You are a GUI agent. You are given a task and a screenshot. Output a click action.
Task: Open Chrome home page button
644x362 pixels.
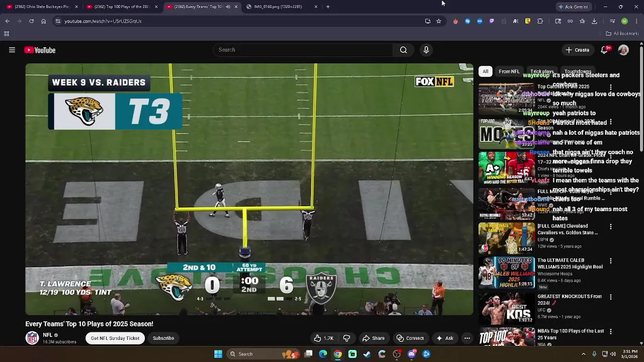pos(43,21)
